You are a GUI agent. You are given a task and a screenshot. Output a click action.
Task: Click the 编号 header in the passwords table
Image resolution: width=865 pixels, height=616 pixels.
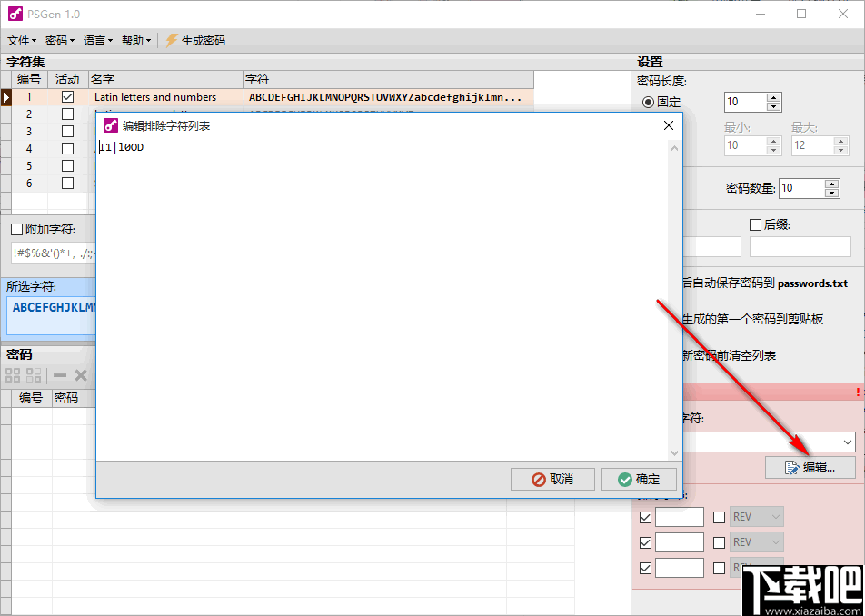click(x=32, y=398)
